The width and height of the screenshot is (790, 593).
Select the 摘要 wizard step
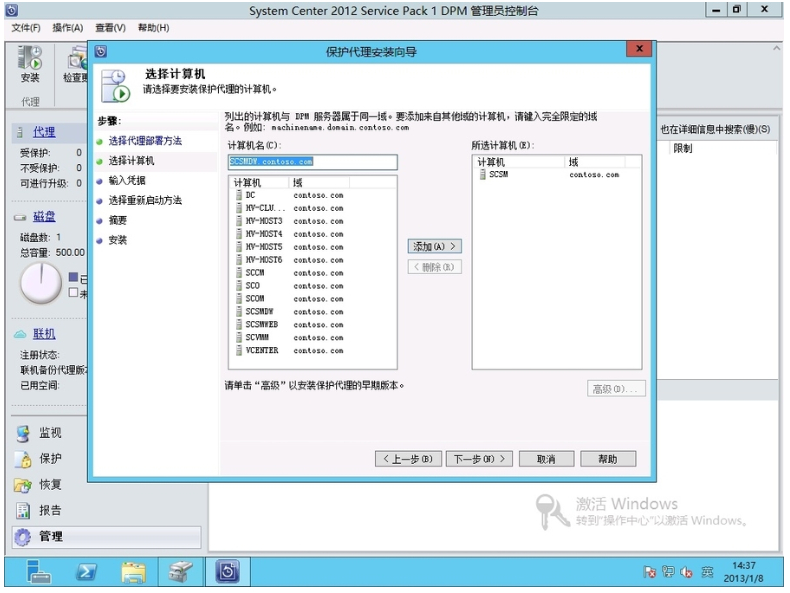(117, 220)
